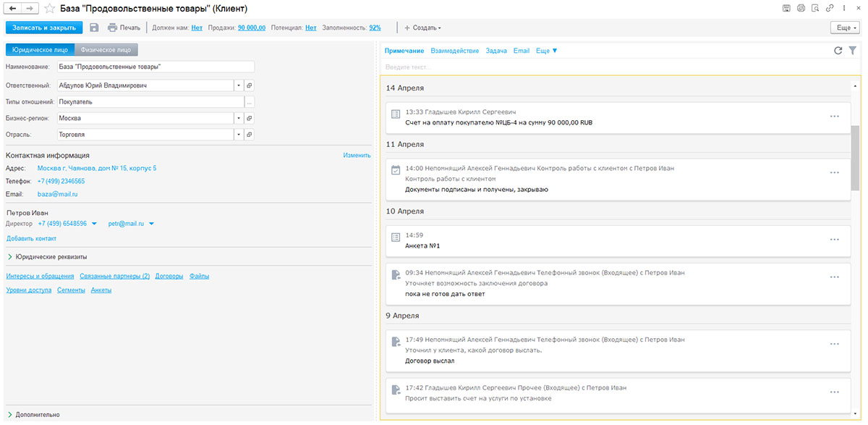Click the back navigation arrow
The height and width of the screenshot is (425, 868).
12,8
